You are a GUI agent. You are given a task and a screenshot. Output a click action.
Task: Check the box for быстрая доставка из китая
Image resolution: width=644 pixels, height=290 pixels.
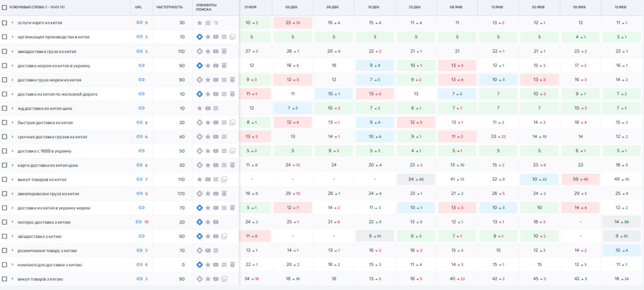[x=4, y=123]
